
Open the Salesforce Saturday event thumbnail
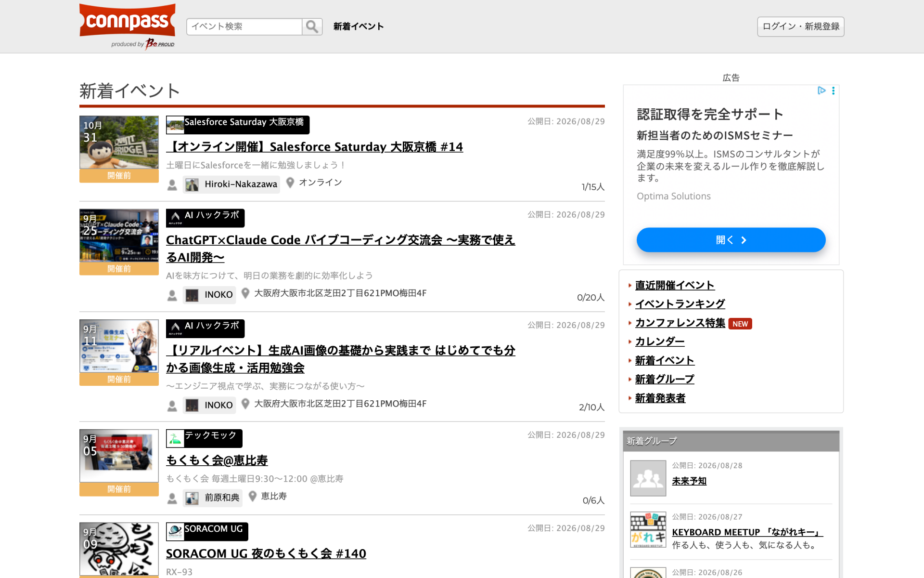click(x=119, y=142)
